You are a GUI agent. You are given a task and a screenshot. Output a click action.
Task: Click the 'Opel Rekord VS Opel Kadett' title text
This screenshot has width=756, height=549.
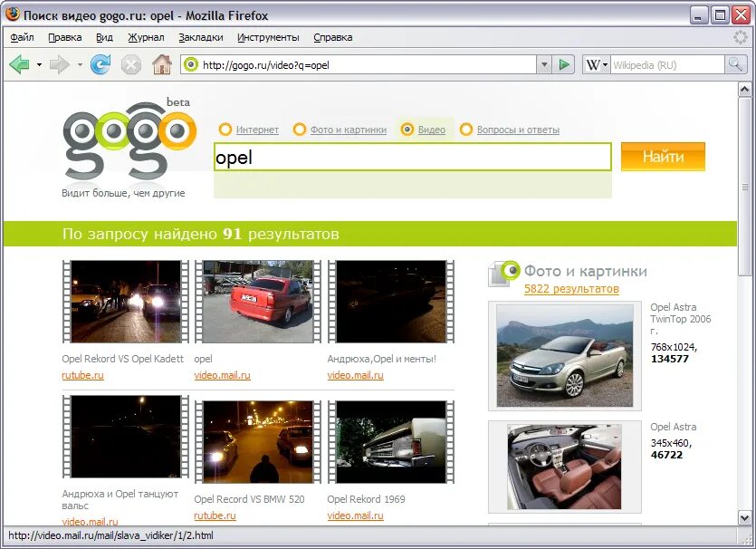point(122,359)
